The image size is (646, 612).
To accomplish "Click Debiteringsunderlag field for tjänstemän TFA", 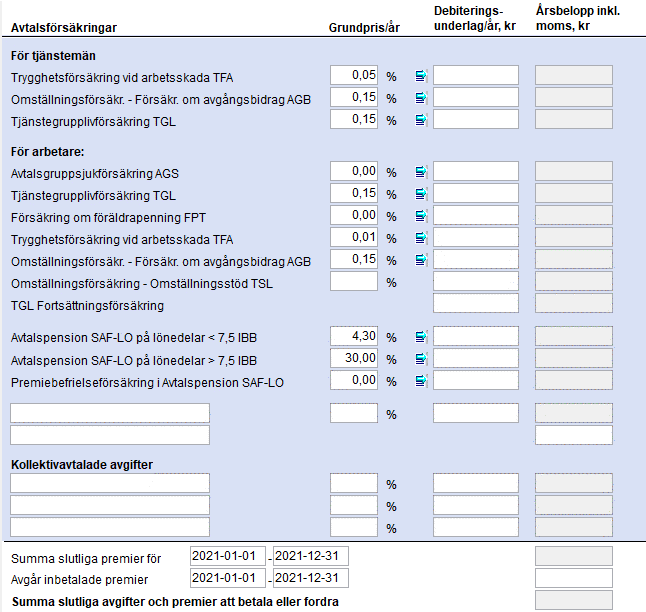I will coord(476,75).
